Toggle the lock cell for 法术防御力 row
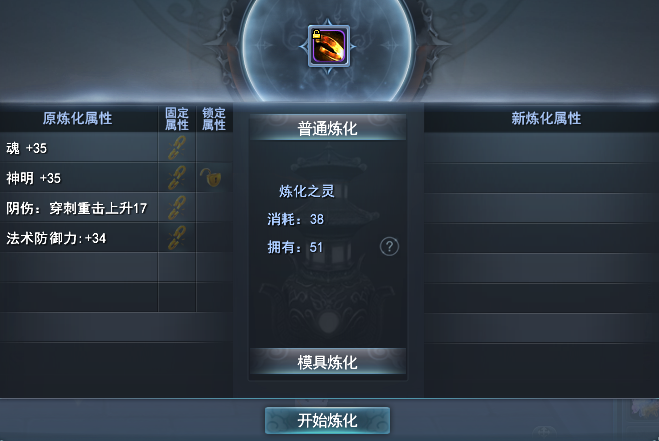The height and width of the screenshot is (441, 659). [x=214, y=238]
